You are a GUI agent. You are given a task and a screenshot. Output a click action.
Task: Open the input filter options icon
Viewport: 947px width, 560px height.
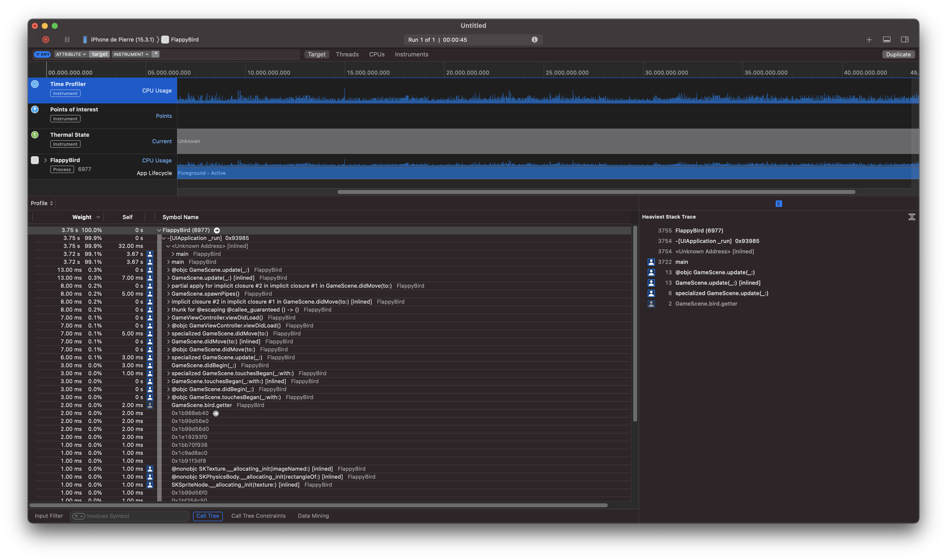(x=79, y=516)
